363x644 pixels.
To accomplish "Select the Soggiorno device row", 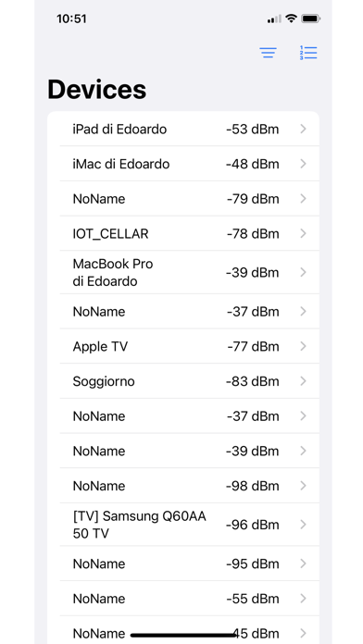I will click(x=183, y=381).
